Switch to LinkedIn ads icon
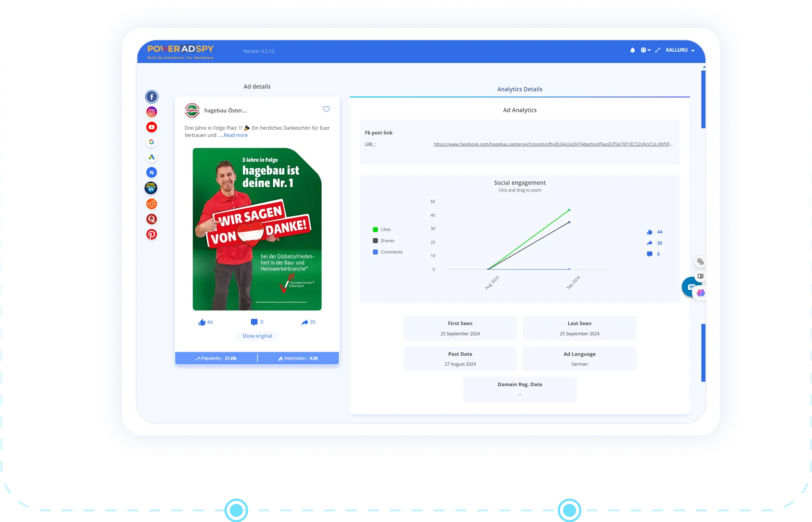 [151, 188]
